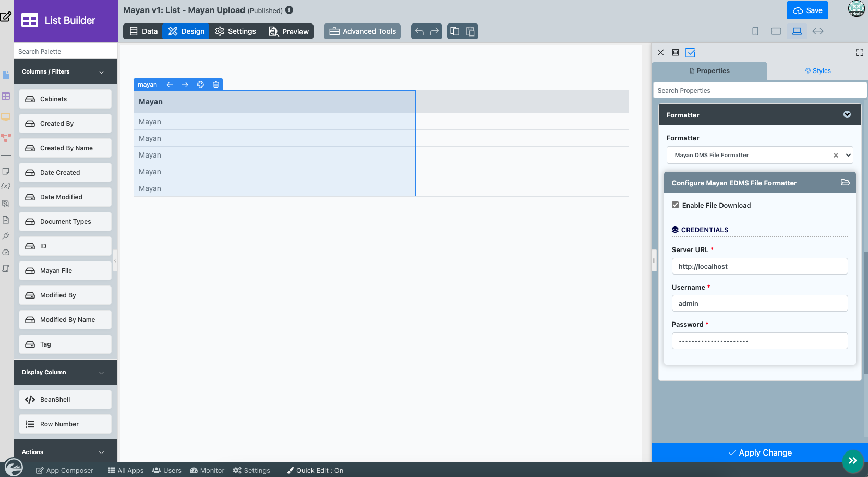The height and width of the screenshot is (477, 868).
Task: Click the round green double-arrow button
Action: point(853,461)
